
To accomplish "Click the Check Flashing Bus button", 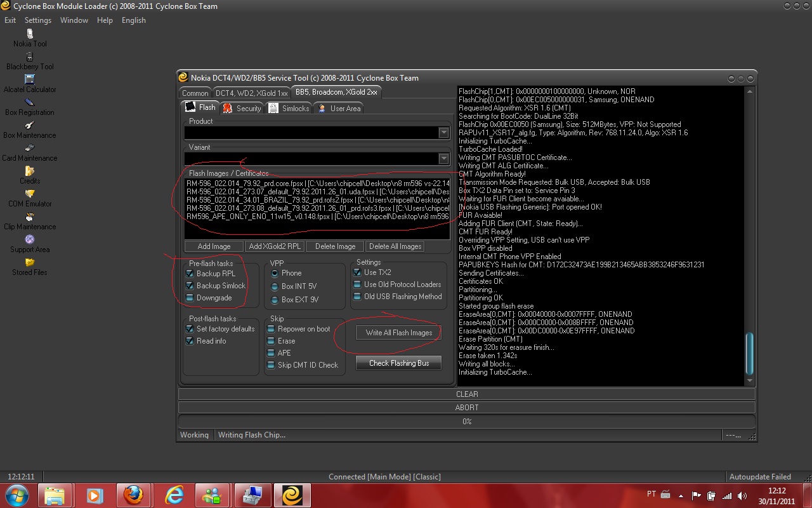I will coord(399,363).
